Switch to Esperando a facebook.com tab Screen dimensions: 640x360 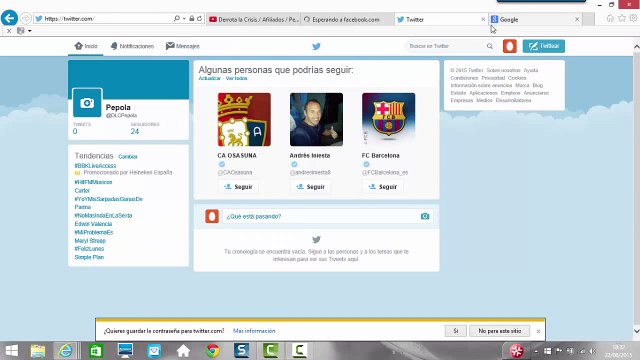(x=347, y=19)
